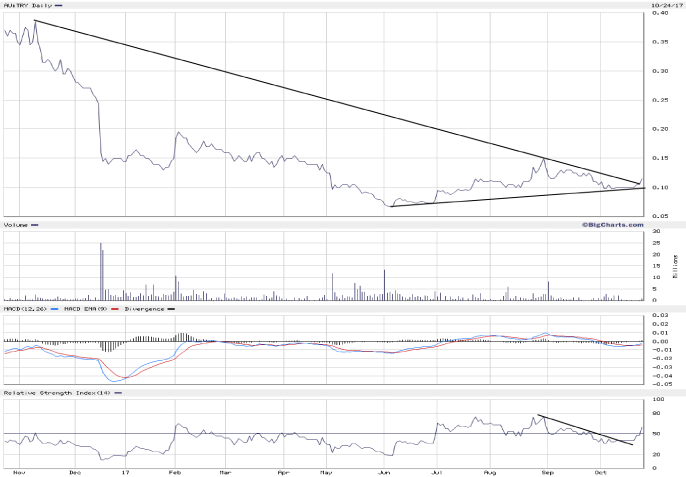This screenshot has width=686, height=477.
Task: Click the September price peak touching trendline
Action: 544,159
